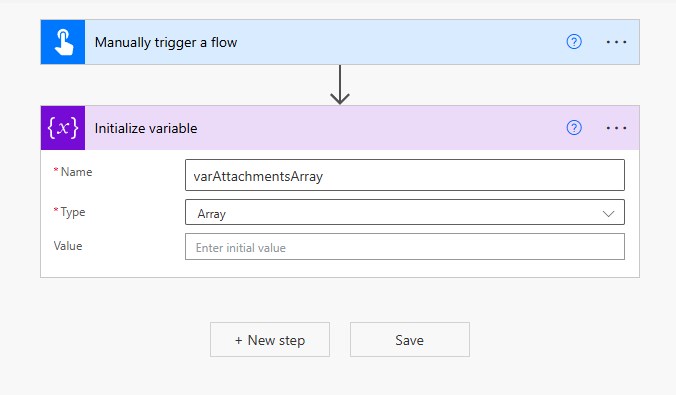Click the chevron in the Type field
Screen dimensions: 676x395
point(608,213)
